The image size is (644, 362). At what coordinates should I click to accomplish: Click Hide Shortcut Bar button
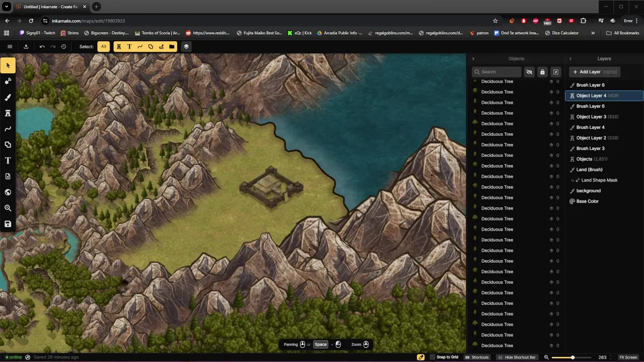517,357
